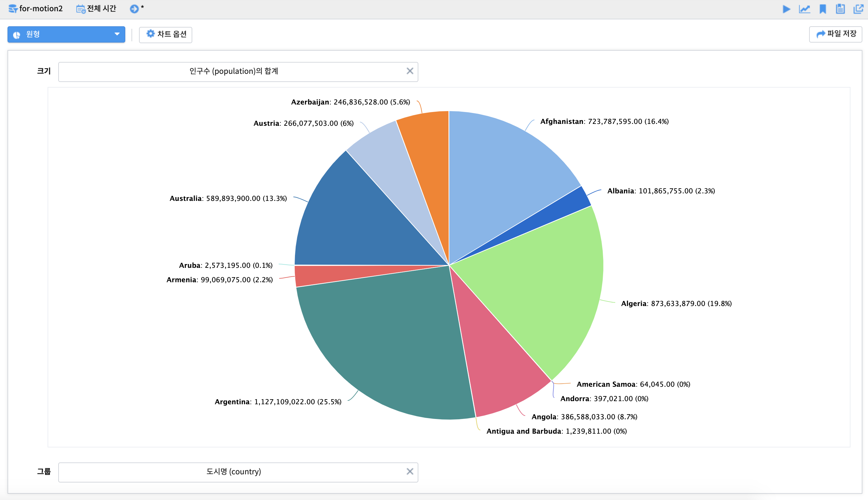The image size is (868, 500).
Task: Click the Australia: 589,893,900.00 label
Action: click(228, 198)
